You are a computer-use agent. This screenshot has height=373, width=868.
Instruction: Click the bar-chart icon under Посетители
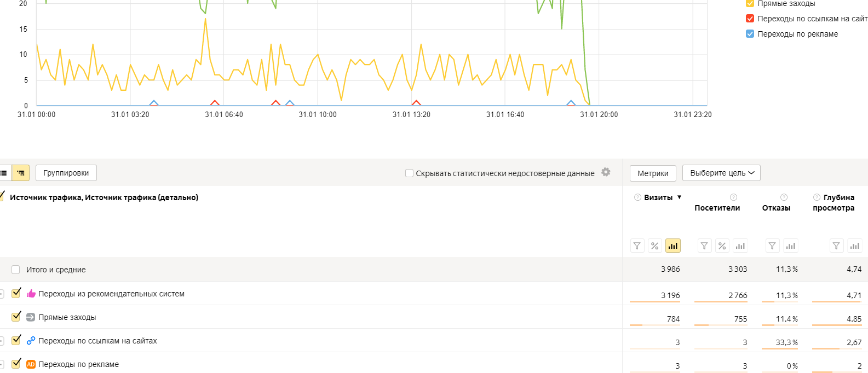tap(740, 246)
